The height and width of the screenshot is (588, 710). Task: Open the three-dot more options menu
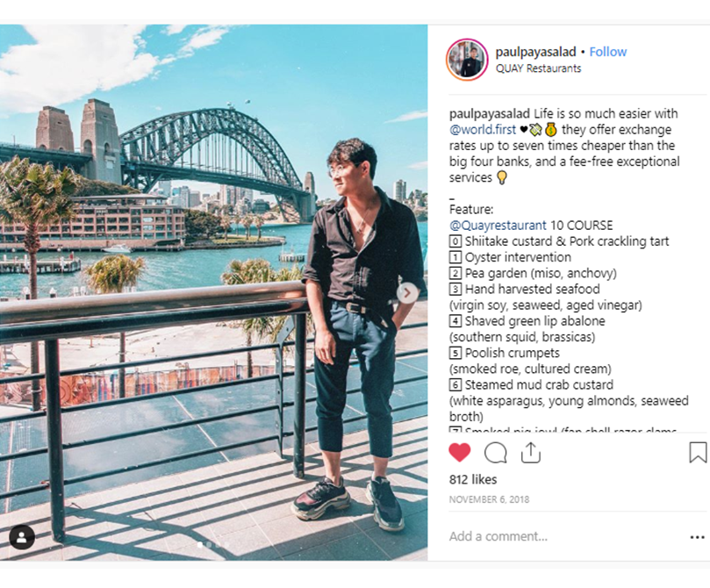(x=698, y=537)
